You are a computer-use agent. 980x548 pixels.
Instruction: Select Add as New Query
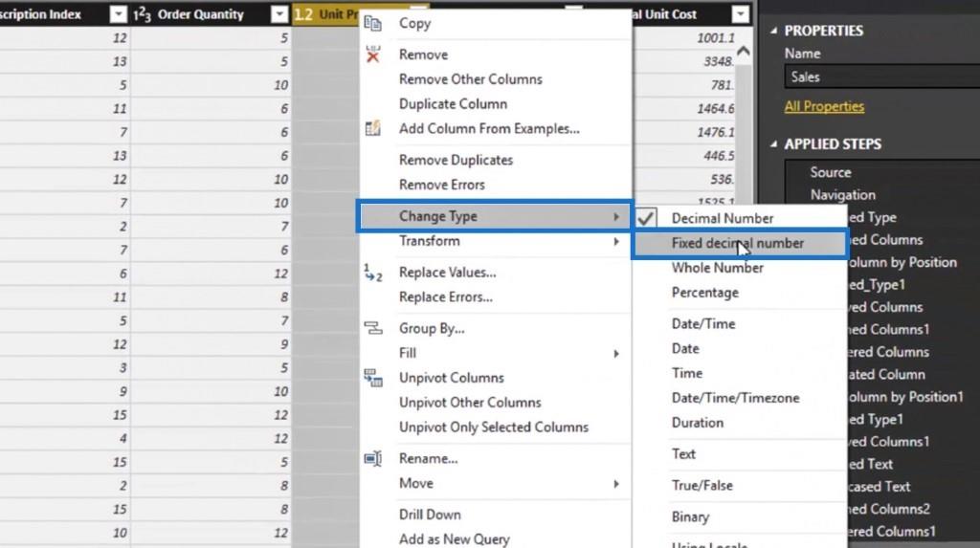coord(455,538)
